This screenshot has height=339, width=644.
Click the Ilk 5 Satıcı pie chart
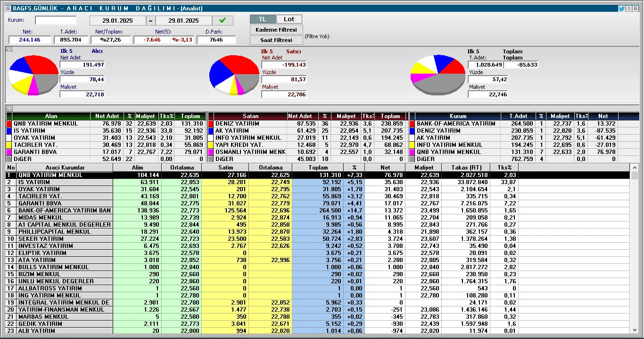click(x=234, y=75)
